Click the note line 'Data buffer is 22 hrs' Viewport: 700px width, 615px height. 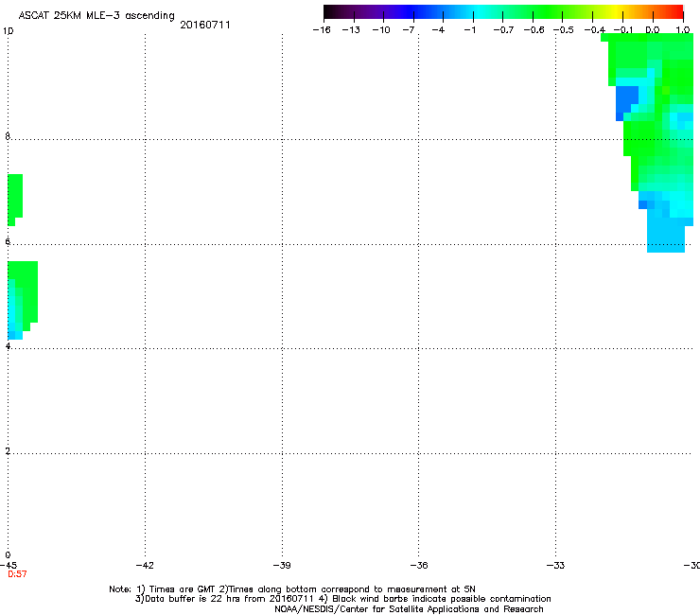pyautogui.click(x=342, y=599)
